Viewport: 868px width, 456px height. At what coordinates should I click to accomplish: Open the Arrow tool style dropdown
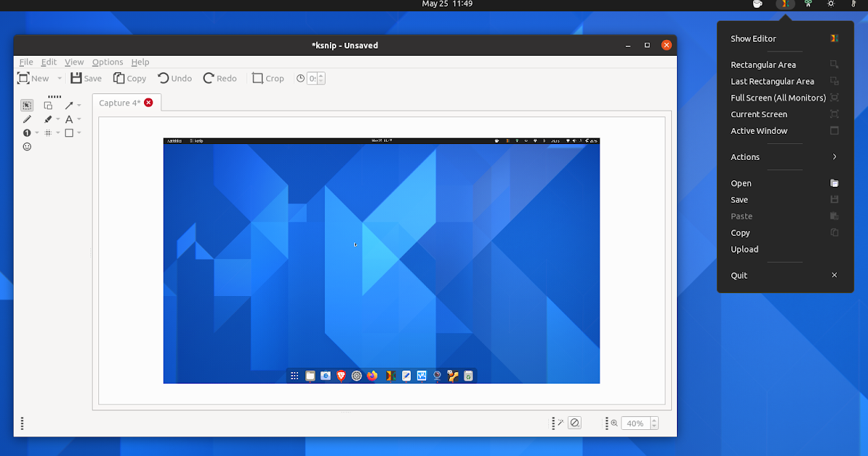tap(79, 105)
